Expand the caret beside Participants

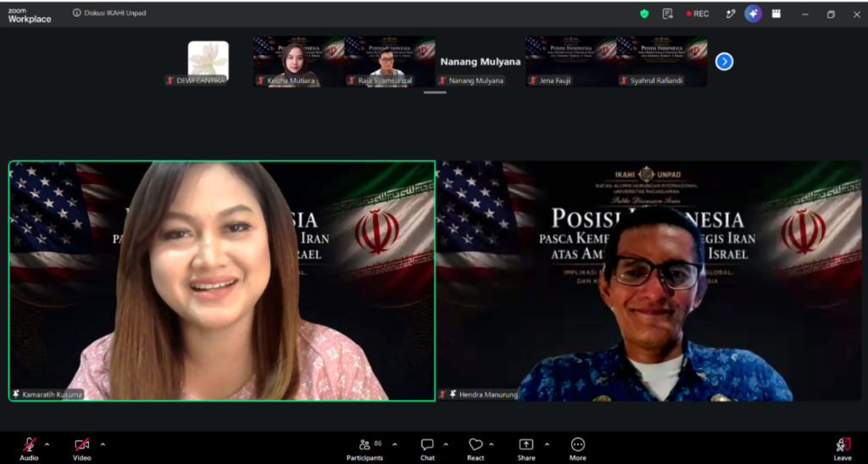point(394,444)
